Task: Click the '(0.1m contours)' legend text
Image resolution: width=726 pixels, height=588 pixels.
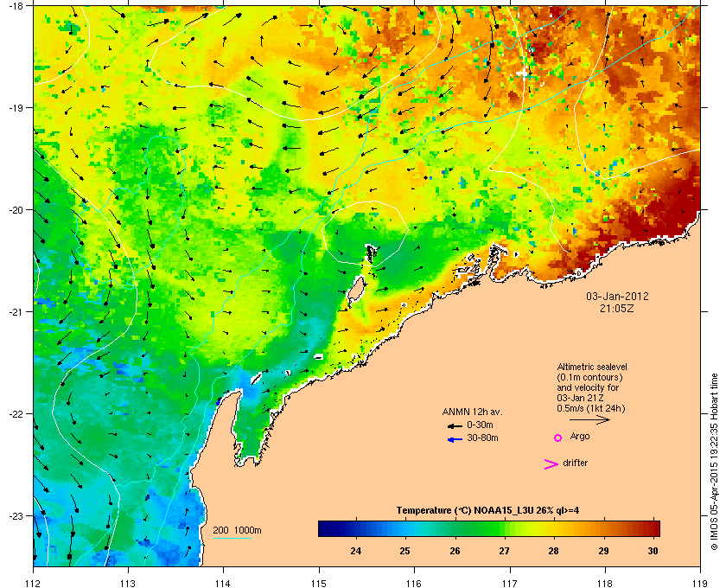Action: tap(589, 377)
